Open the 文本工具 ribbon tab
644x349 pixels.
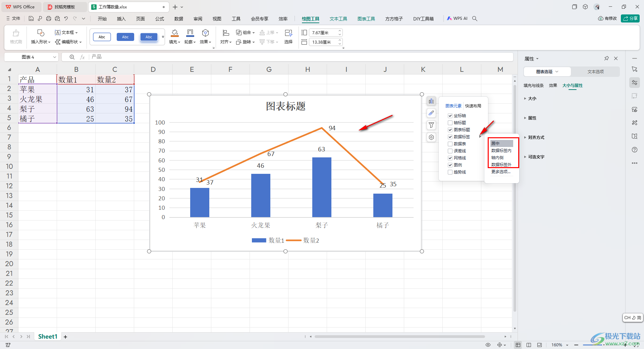pos(338,19)
